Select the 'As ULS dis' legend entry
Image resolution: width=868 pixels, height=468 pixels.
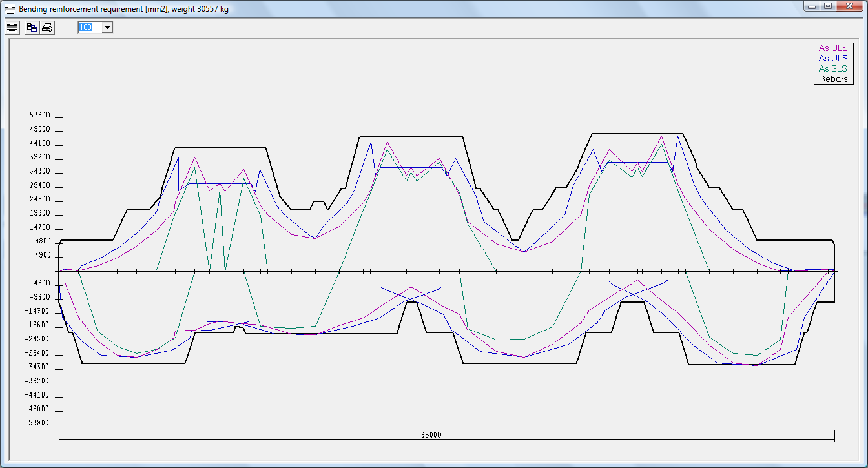(838, 58)
